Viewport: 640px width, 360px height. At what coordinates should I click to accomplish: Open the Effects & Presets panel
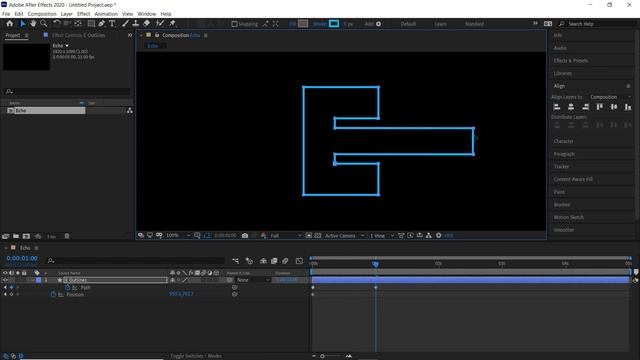pos(571,60)
